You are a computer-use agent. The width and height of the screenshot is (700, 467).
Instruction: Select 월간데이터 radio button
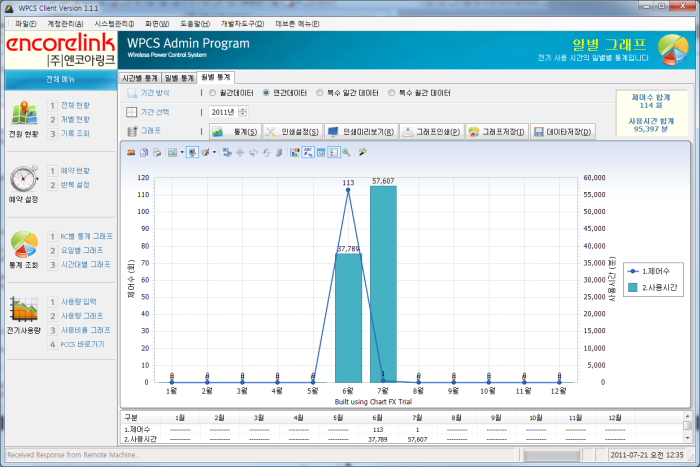pos(212,93)
